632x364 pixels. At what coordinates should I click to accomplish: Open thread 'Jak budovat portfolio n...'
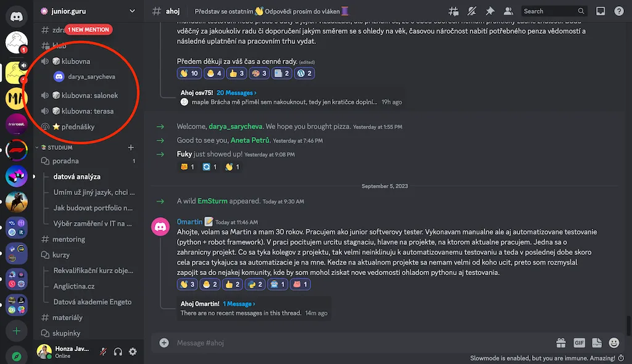pos(93,209)
